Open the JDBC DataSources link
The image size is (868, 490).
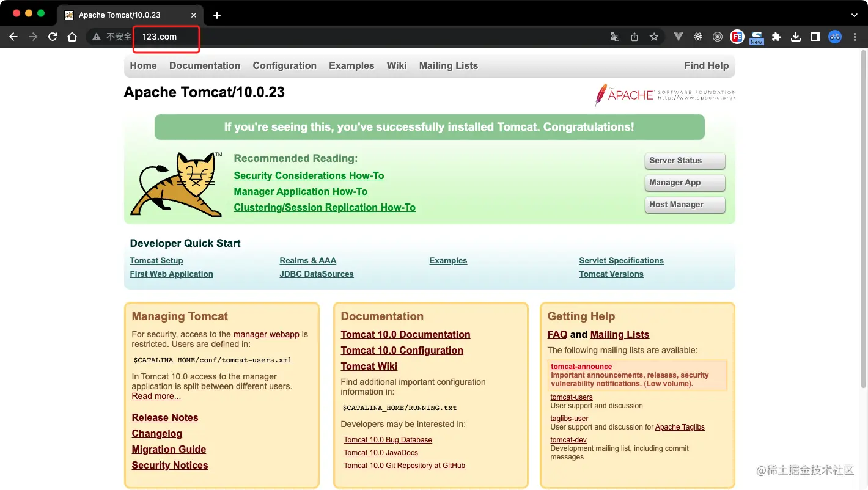(x=317, y=274)
